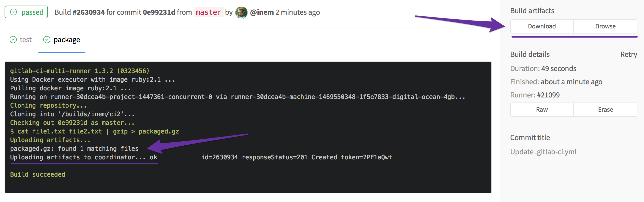The width and height of the screenshot is (644, 202).
Task: Click the "about a minute ago" finished time
Action: (571, 82)
